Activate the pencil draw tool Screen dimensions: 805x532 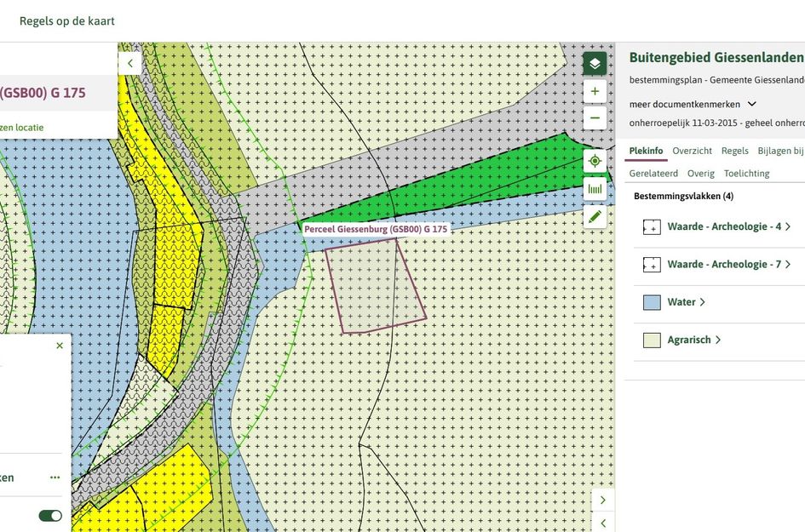pos(595,216)
